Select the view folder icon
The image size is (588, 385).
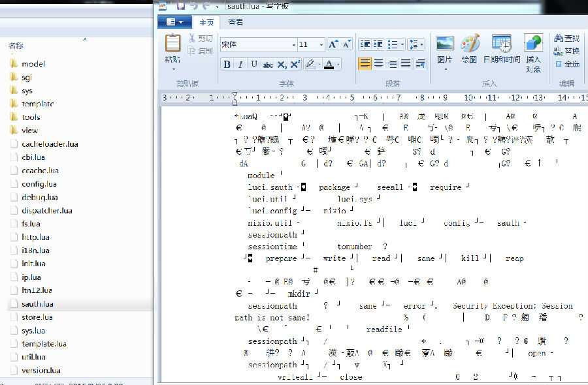tap(14, 131)
